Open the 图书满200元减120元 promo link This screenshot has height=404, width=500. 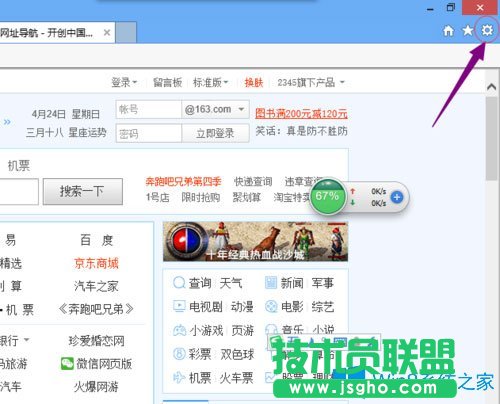click(301, 114)
